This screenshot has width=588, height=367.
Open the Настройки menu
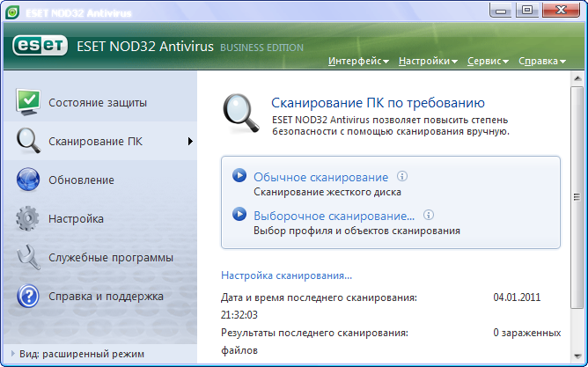428,61
